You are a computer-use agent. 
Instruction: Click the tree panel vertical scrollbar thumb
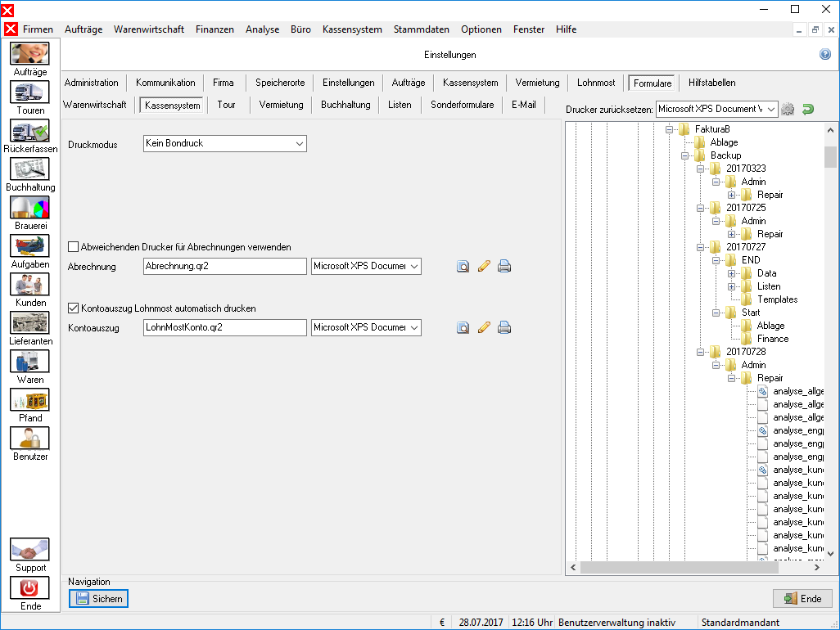[x=830, y=157]
